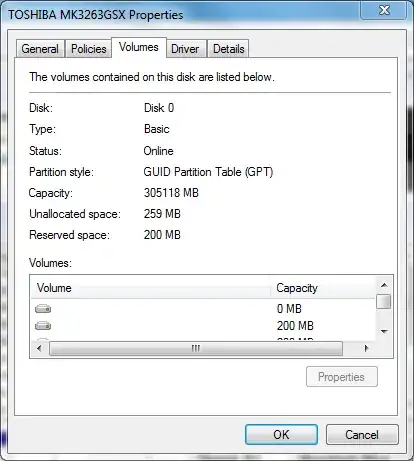
Task: Click the greyed-out Properties button
Action: pyautogui.click(x=342, y=377)
